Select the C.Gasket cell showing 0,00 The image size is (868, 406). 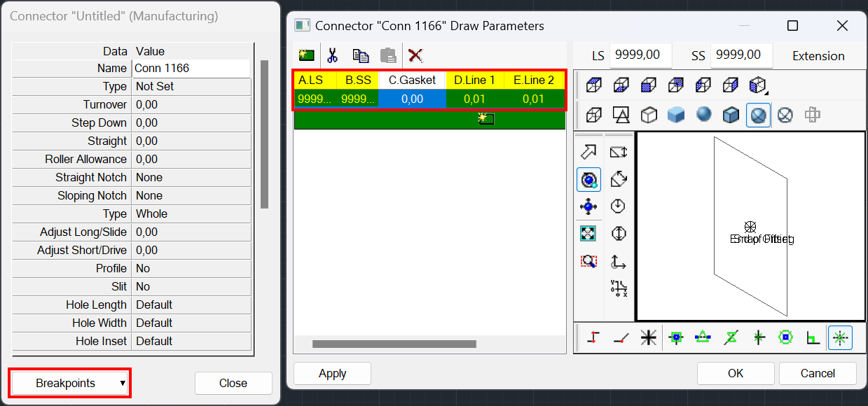(x=413, y=99)
